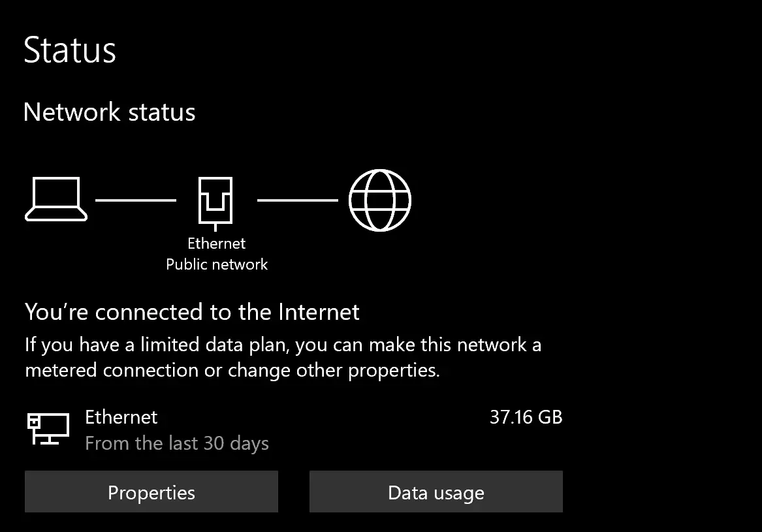The width and height of the screenshot is (762, 532).
Task: Click the Status page heading
Action: click(70, 50)
